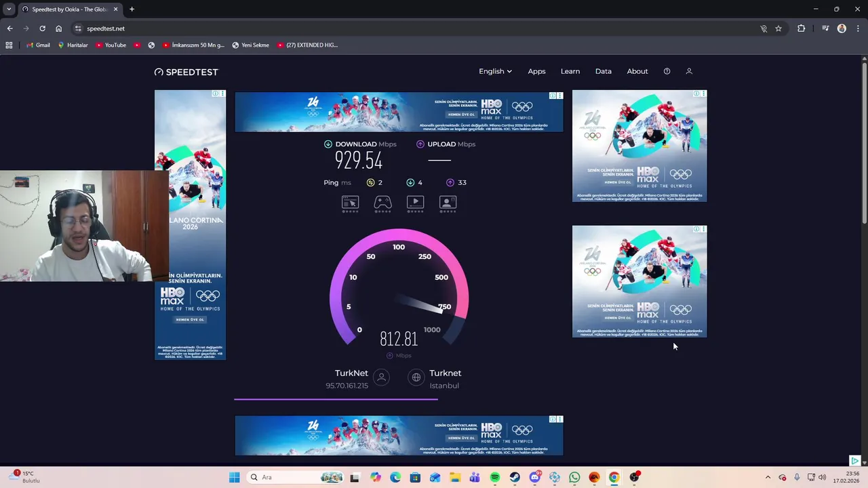This screenshot has height=488, width=868.
Task: Open the tab search dropdown arrow
Action: 9,9
